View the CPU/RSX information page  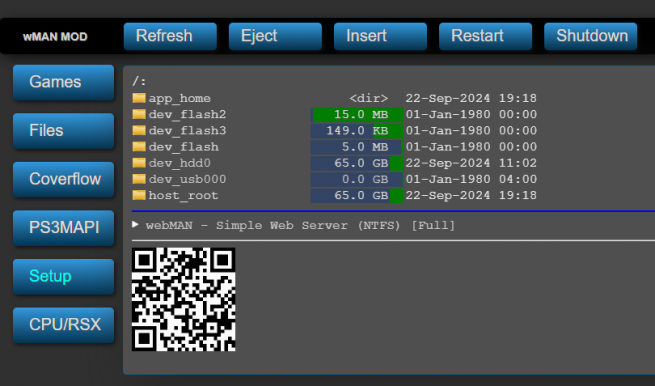coord(63,325)
